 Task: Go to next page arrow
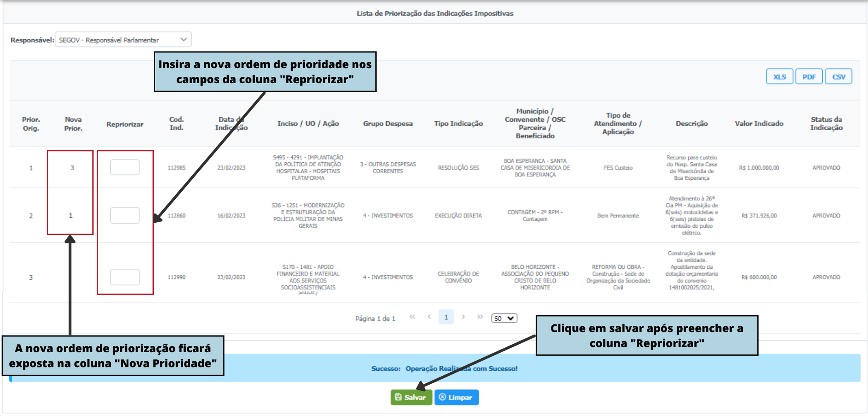463,317
